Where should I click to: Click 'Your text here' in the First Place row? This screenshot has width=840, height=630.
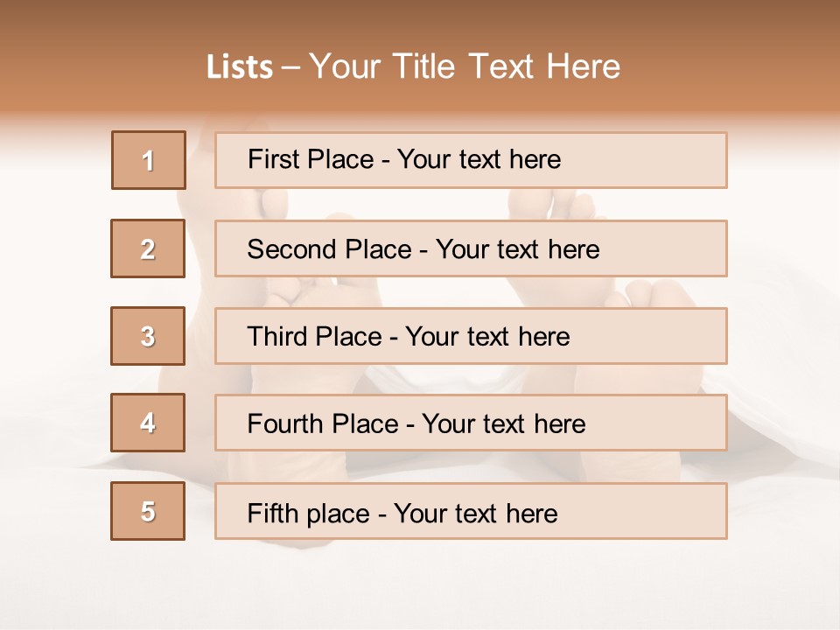pos(479,159)
